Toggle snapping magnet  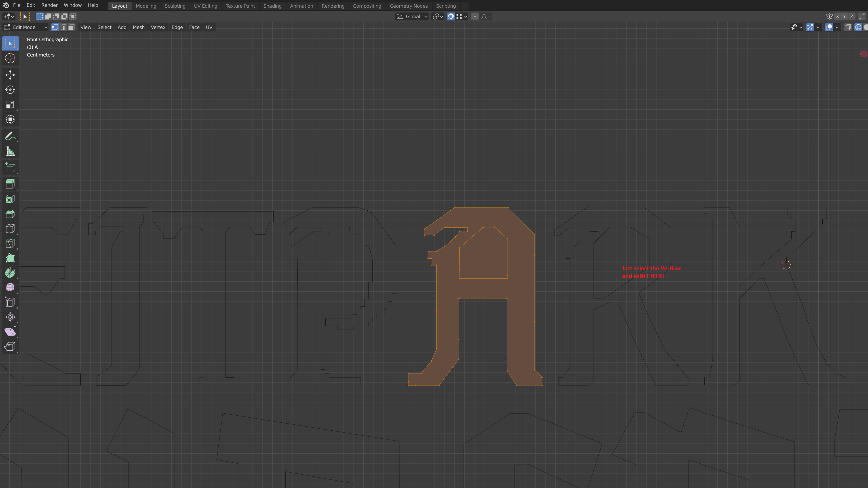pos(450,16)
